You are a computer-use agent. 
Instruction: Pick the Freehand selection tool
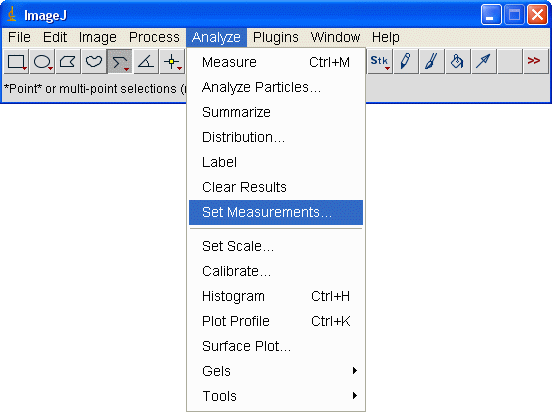94,62
